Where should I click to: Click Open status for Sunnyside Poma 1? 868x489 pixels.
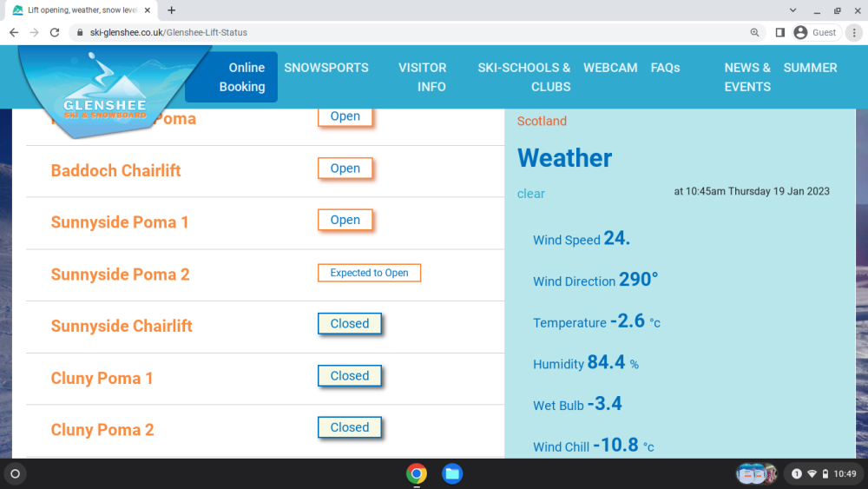(x=345, y=220)
